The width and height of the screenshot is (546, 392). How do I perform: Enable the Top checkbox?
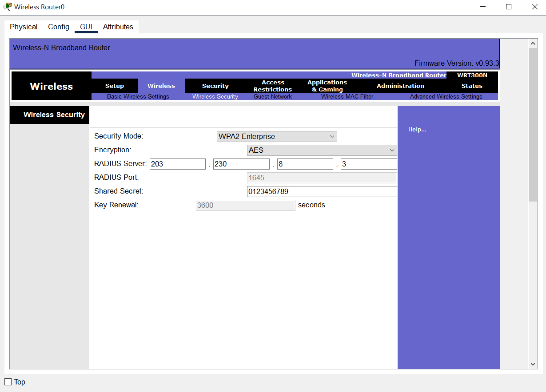tap(8, 382)
